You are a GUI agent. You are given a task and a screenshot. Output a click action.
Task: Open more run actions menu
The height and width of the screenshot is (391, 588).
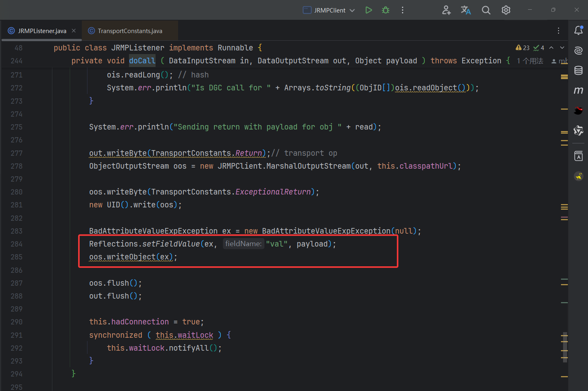402,10
